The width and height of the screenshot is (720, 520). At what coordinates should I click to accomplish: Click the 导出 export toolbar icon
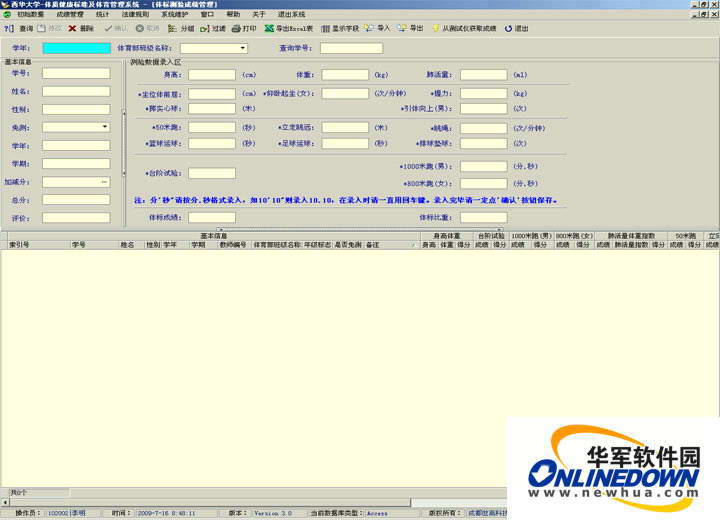click(402, 28)
